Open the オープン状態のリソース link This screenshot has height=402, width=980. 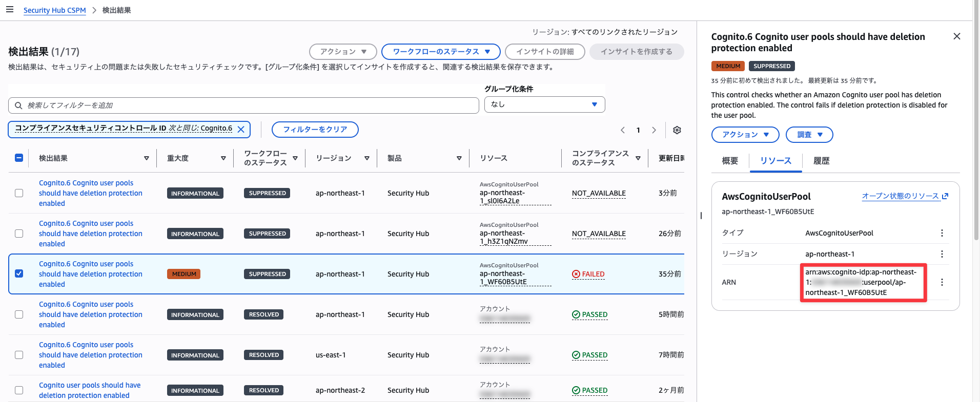click(905, 196)
